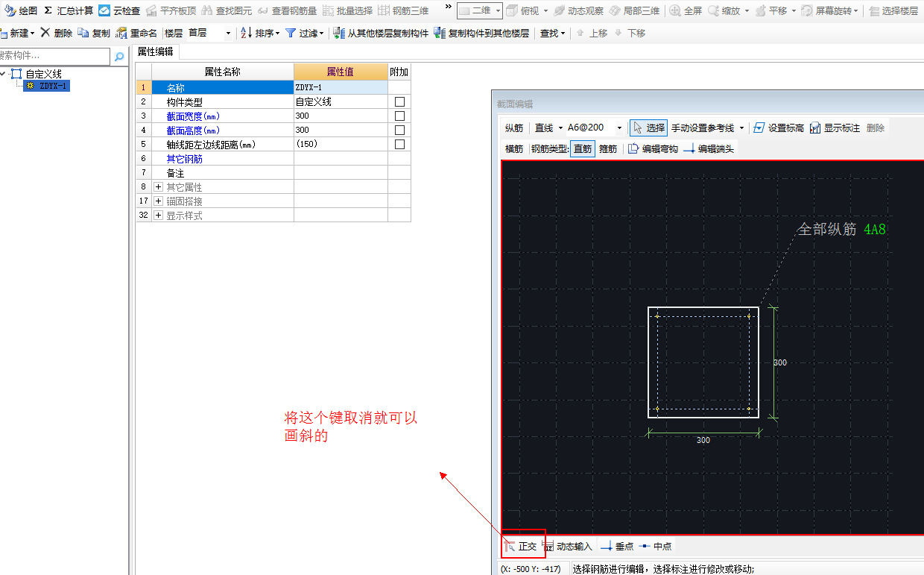Click 编辑端头 edit end
Image resolution: width=924 pixels, height=575 pixels.
[709, 149]
